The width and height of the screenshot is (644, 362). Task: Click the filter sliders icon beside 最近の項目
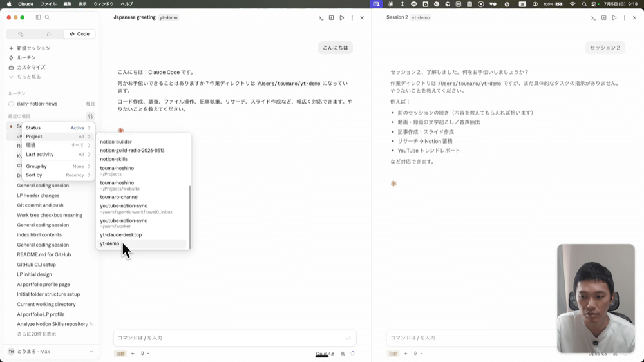(90, 117)
